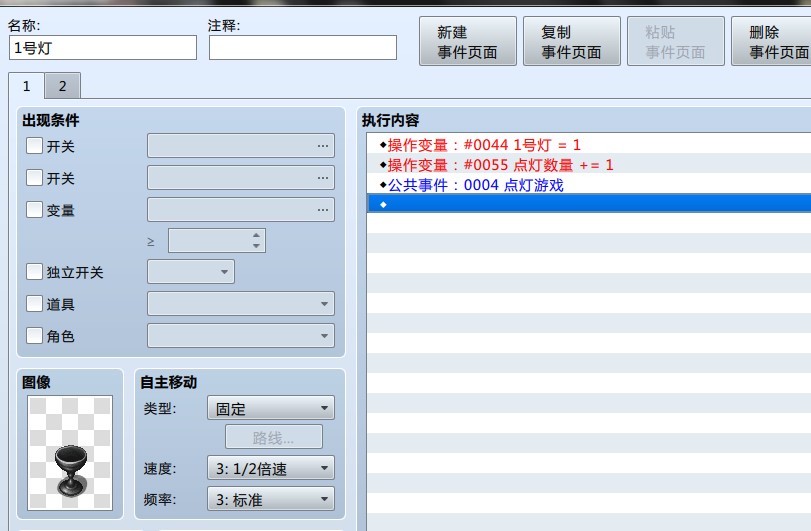This screenshot has width=811, height=531.
Task: Select the command 操作变量 #0044 1号灯 = 1
Action: tap(589, 144)
